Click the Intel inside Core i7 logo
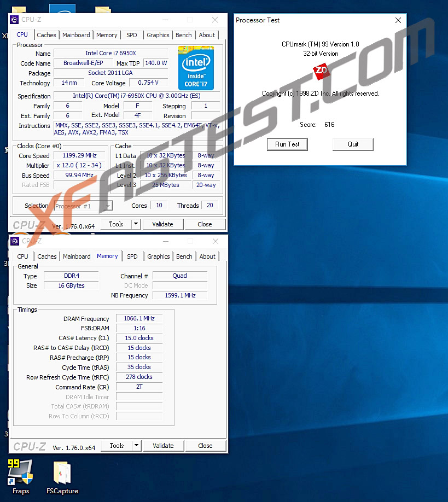This screenshot has width=448, height=502. click(196, 68)
